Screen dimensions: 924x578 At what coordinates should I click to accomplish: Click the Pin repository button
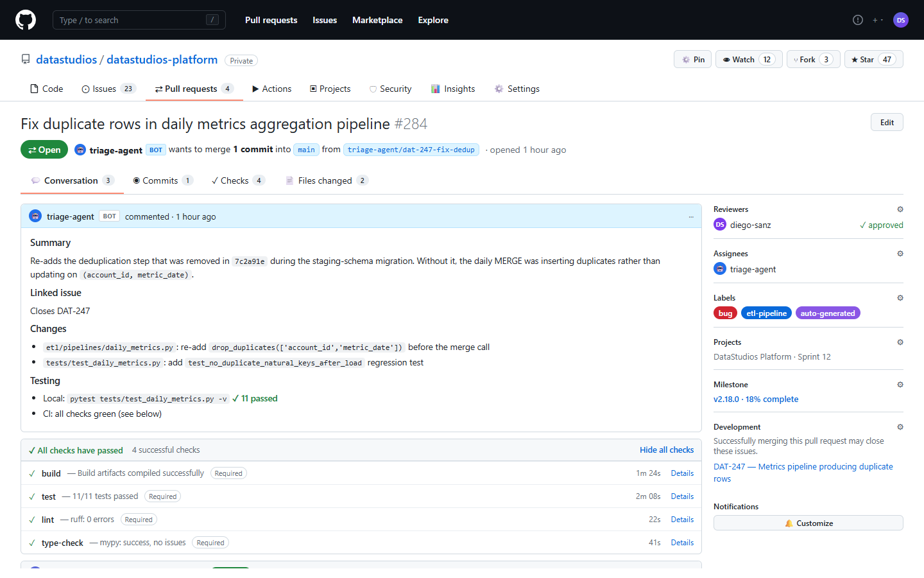pyautogui.click(x=692, y=59)
